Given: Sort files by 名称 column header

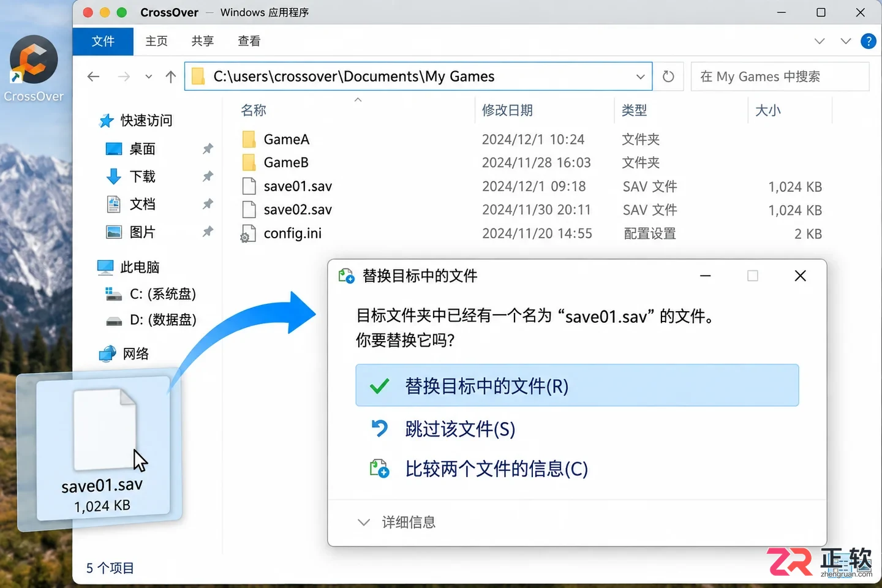Looking at the screenshot, I should click(254, 110).
